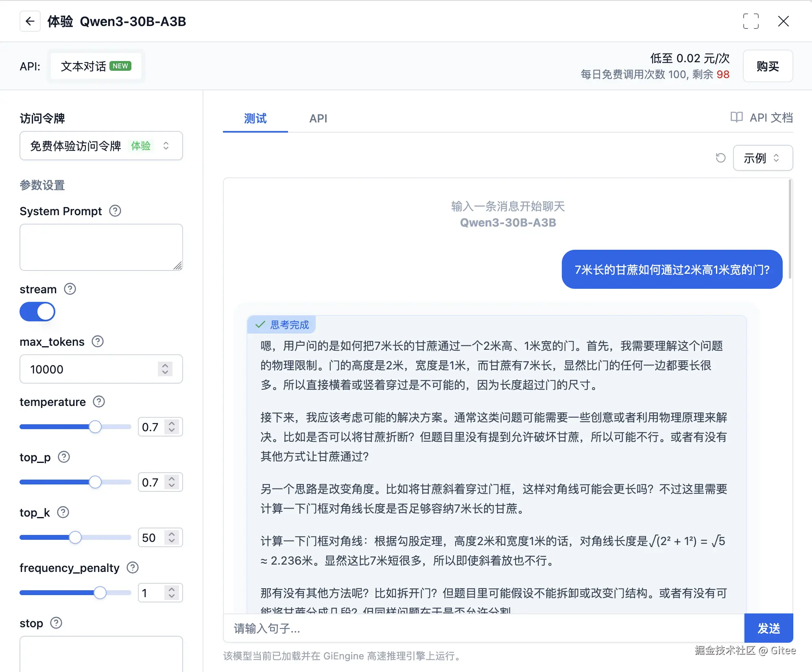The width and height of the screenshot is (812, 672).
Task: Click the refresh conversation icon
Action: (x=720, y=158)
